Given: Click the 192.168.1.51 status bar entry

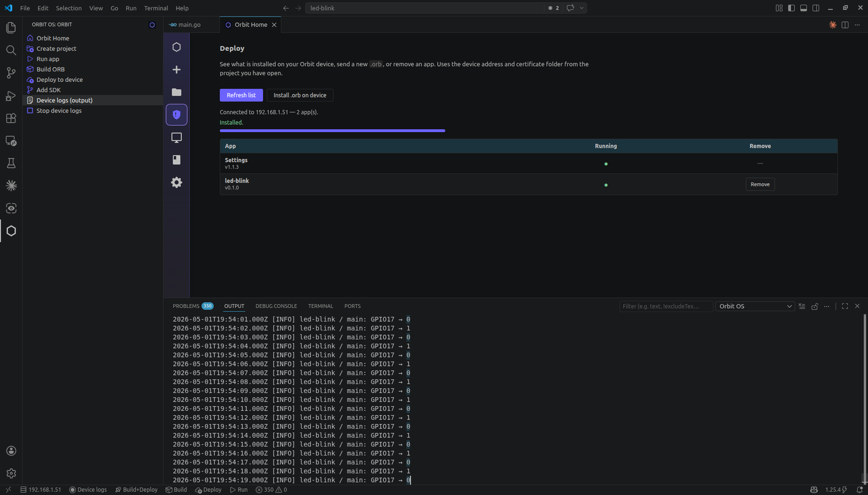Looking at the screenshot, I should point(40,489).
